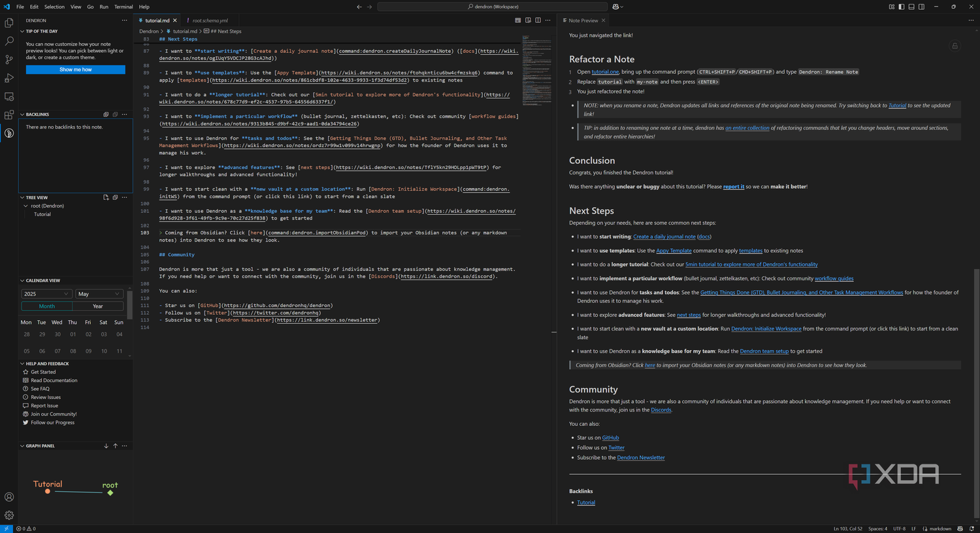Open the Remote Explorer view
The image size is (980, 533).
pyautogui.click(x=9, y=96)
